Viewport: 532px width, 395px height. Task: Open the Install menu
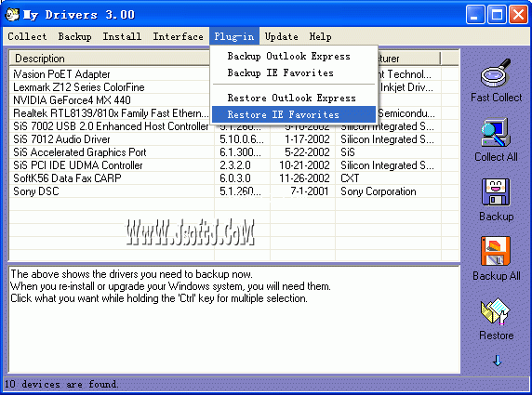pos(122,36)
